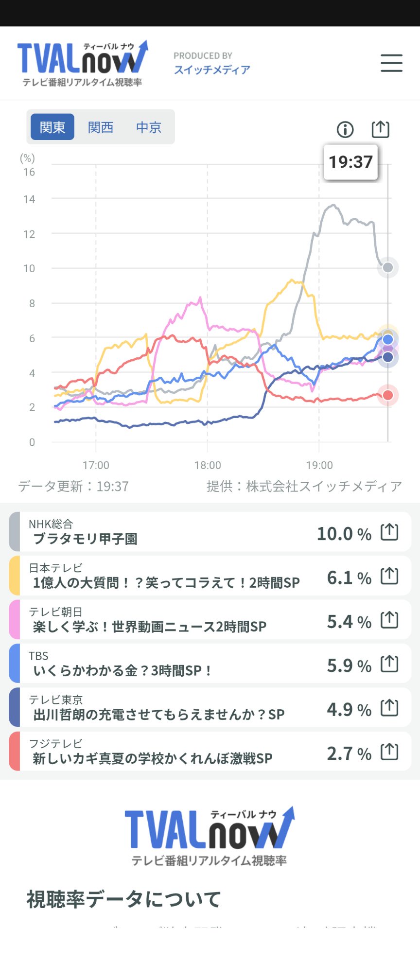Open the ブラタモリ甲子園 program row
The width and height of the screenshot is (420, 980).
tap(210, 532)
